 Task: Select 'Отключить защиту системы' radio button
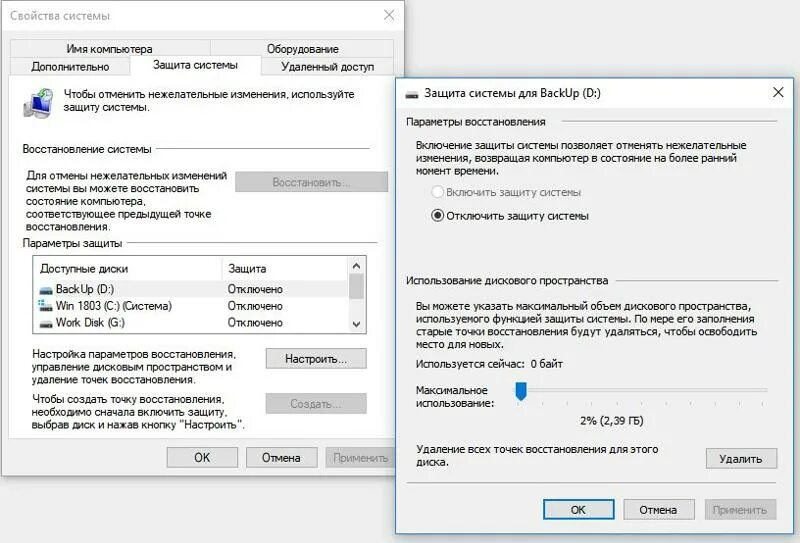click(x=437, y=216)
